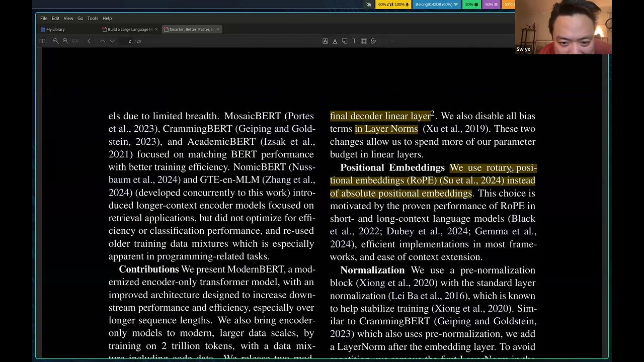Select the Add text tool
The height and width of the screenshot is (362, 644).
point(354,41)
